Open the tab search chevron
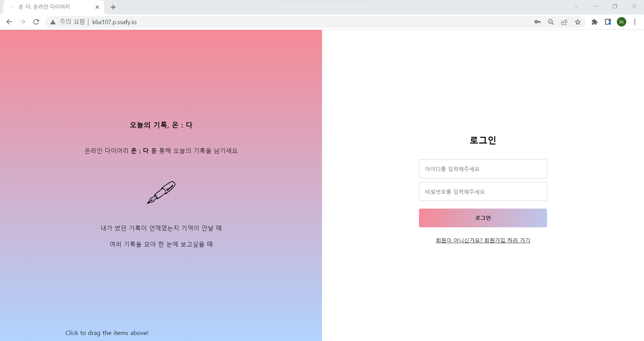This screenshot has width=644, height=341. 577,6
